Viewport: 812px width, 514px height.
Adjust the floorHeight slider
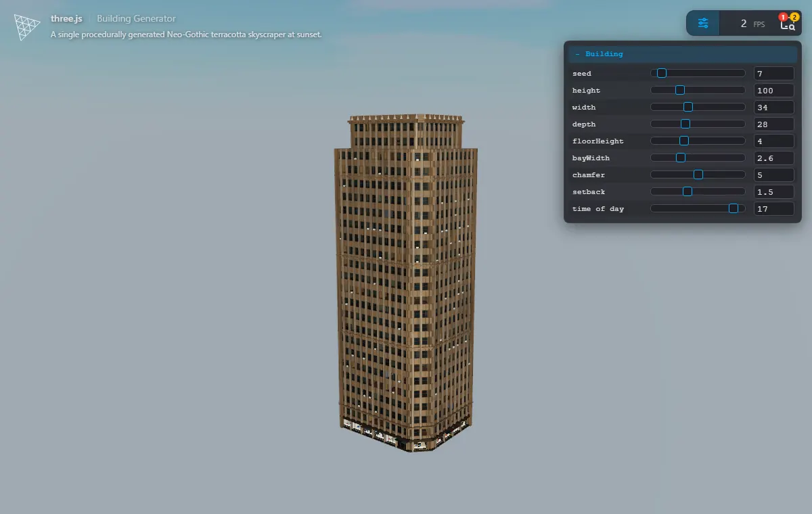[x=698, y=141]
